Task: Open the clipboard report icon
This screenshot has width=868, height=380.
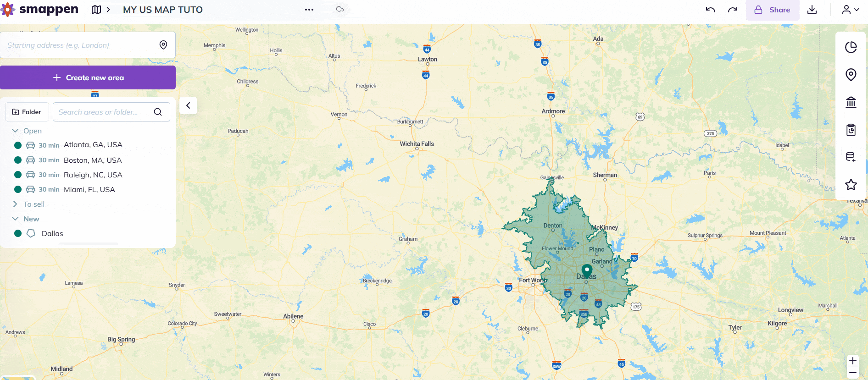Action: point(851,130)
